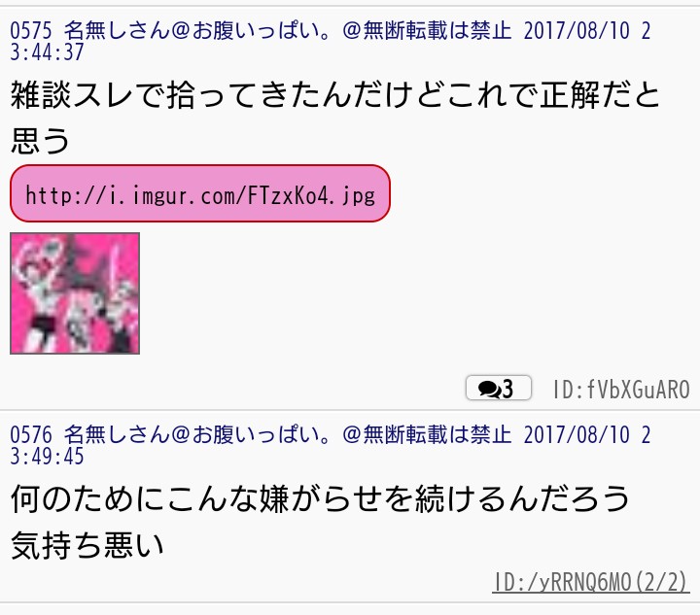Image resolution: width=700 pixels, height=615 pixels.
Task: Tap post number 0576
Action: 31,434
